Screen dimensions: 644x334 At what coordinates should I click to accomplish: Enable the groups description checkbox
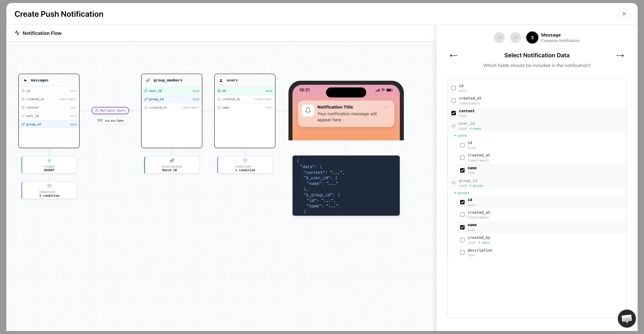(462, 253)
